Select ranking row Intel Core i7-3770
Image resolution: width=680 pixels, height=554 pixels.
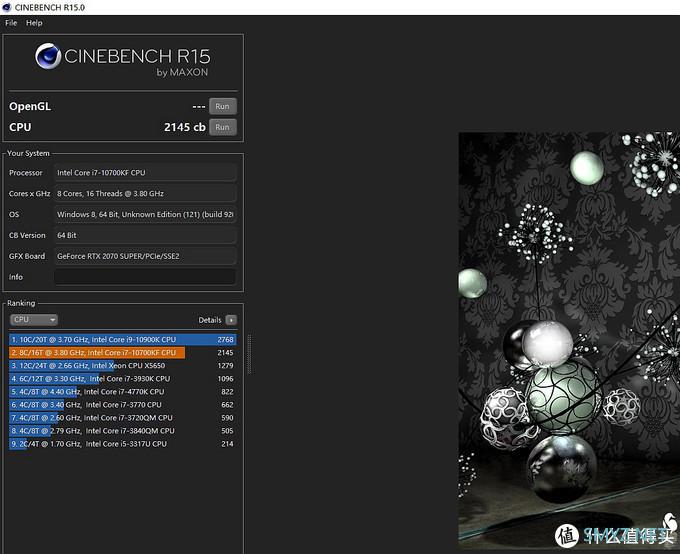[x=122, y=405]
